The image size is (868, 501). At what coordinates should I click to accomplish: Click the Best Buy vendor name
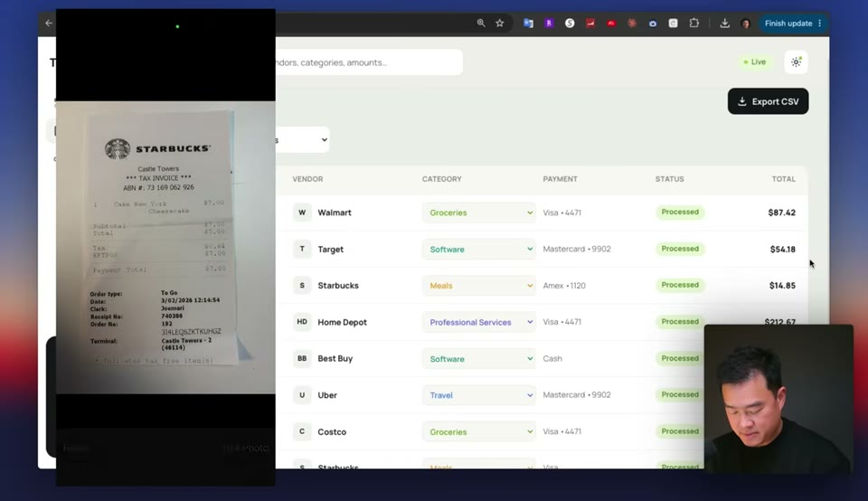(x=335, y=359)
